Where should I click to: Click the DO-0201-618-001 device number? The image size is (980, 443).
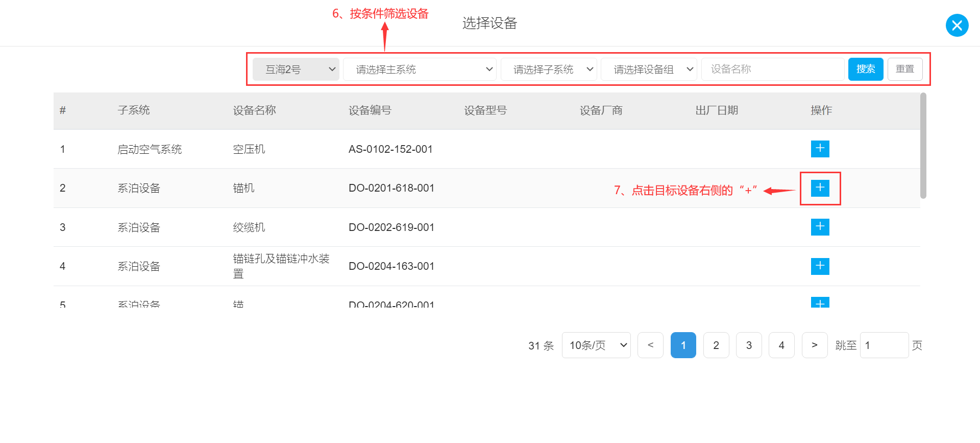point(391,188)
